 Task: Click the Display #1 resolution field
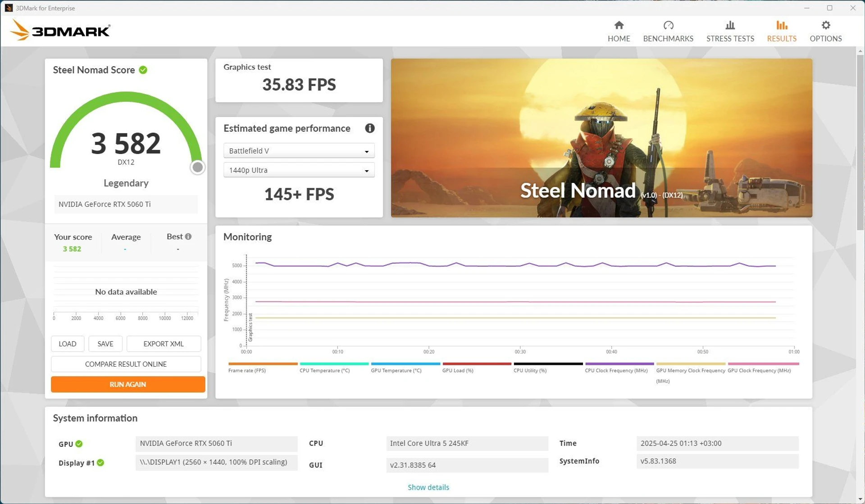coord(216,462)
